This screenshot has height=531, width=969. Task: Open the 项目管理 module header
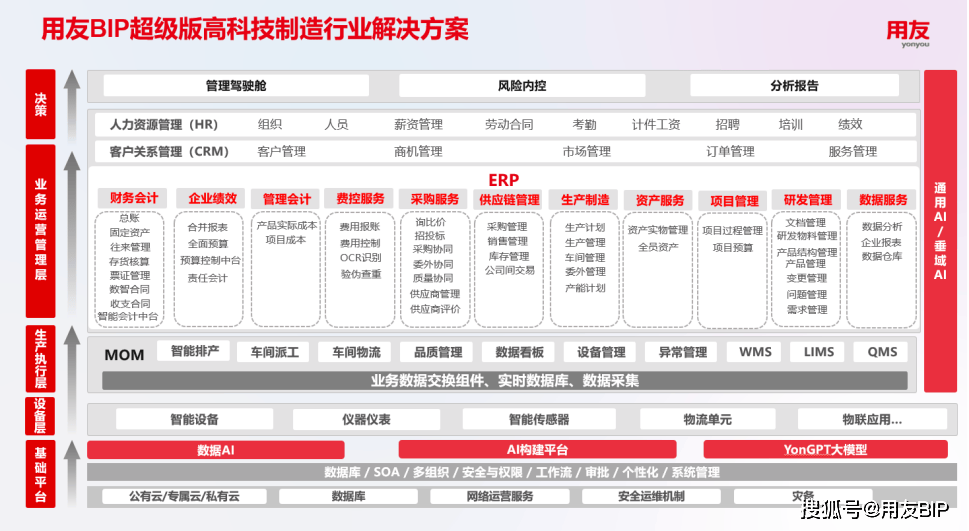tap(734, 201)
